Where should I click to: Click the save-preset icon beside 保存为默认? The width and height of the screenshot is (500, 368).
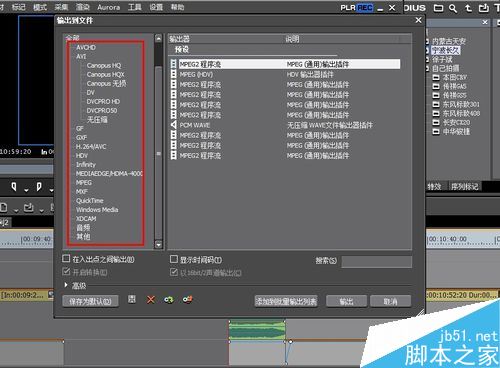132,299
